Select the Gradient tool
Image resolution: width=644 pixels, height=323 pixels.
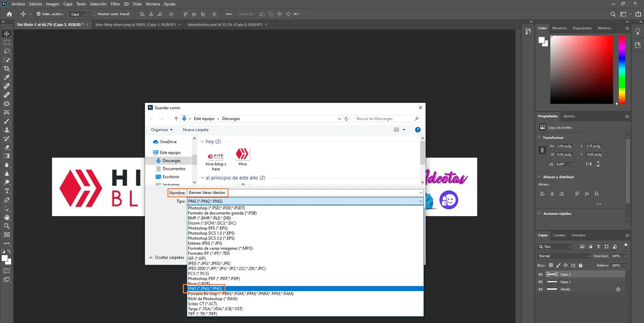(7, 156)
